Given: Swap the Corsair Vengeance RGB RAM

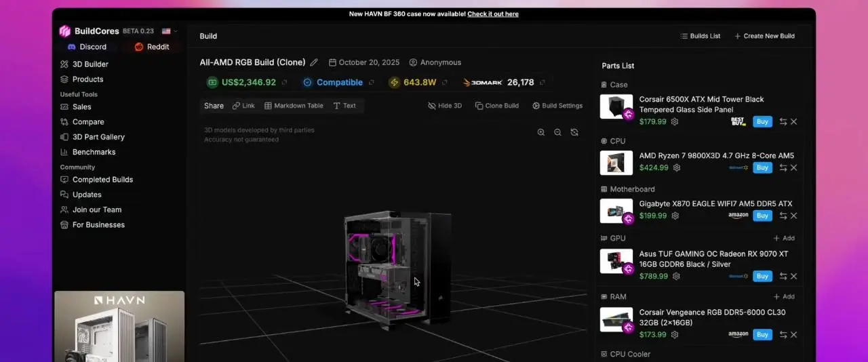Looking at the screenshot, I should pyautogui.click(x=783, y=334).
